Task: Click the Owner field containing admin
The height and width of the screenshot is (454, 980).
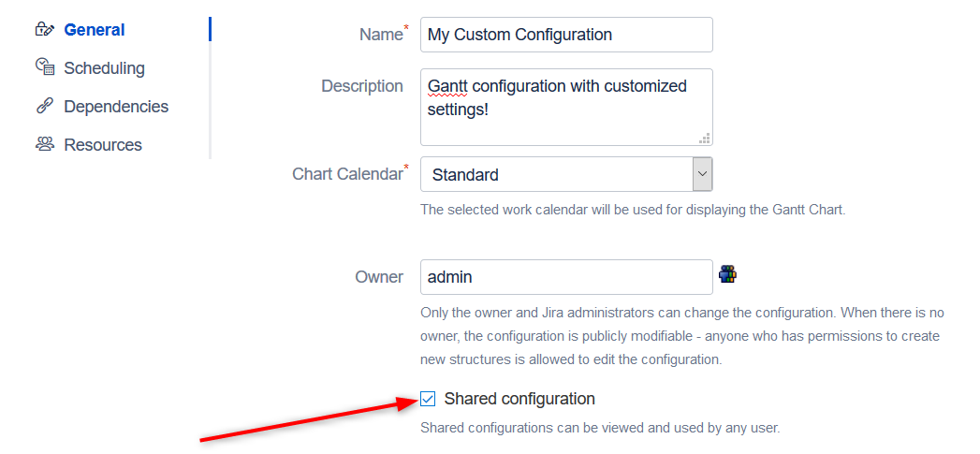Action: (566, 277)
